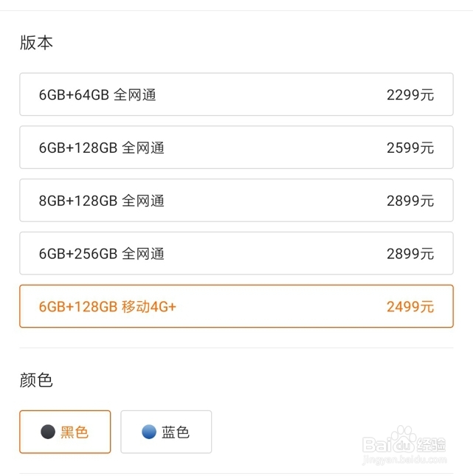Click the 版本 section heading
Screen dimensions: 473x476
click(36, 42)
